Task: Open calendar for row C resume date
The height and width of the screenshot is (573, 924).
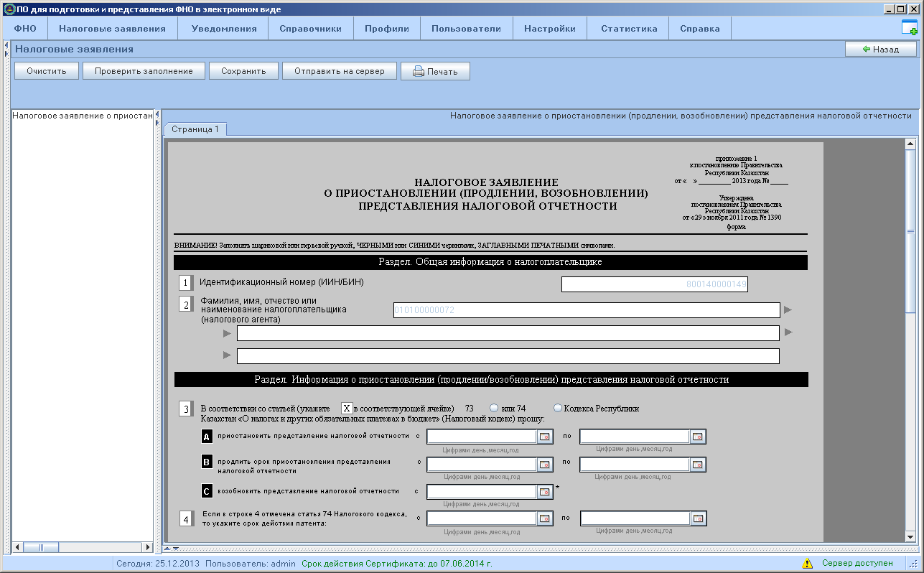Action: click(x=545, y=492)
